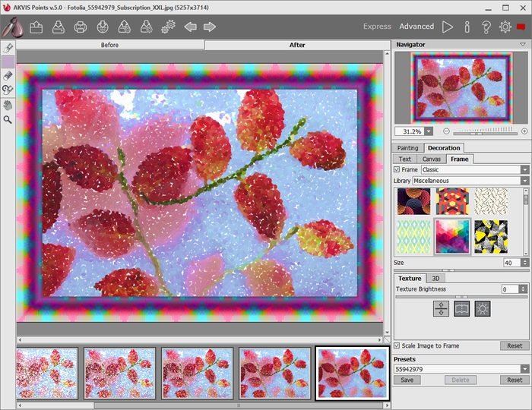
Task: Open the Presets 55942979 dropdown
Action: pos(524,369)
